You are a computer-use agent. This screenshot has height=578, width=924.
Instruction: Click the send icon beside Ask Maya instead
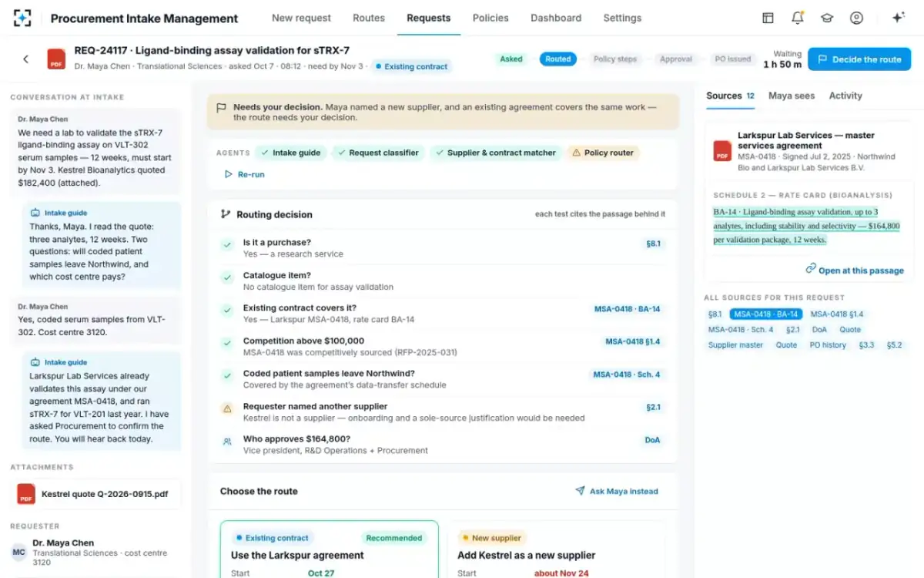(x=580, y=491)
